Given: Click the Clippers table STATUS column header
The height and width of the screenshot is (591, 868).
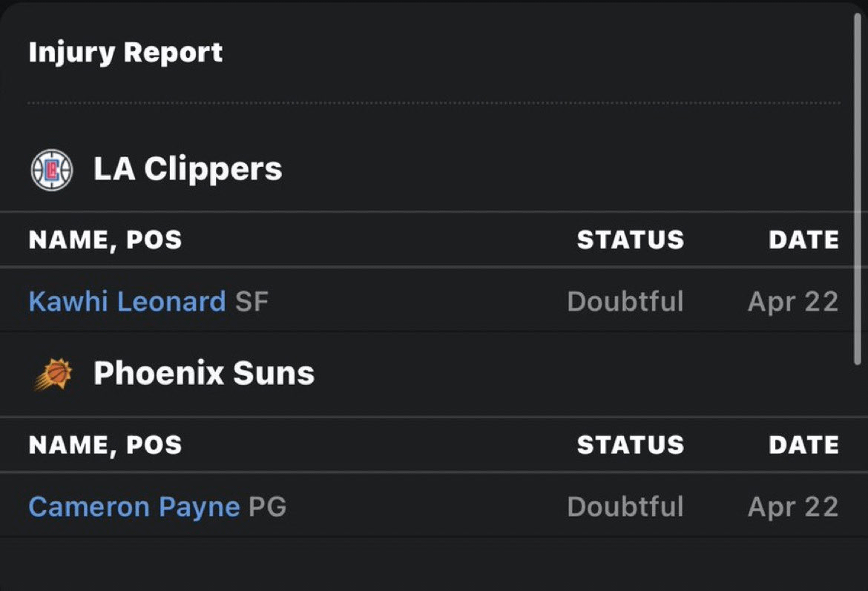Looking at the screenshot, I should click(630, 240).
